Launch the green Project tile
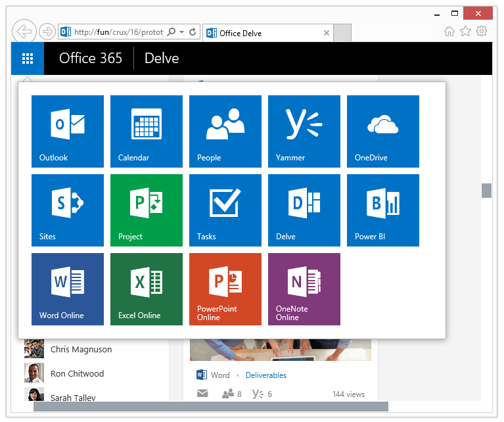Image resolution: width=504 pixels, height=422 pixels. 147,210
